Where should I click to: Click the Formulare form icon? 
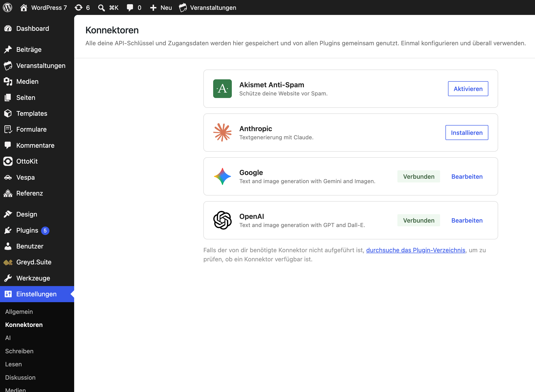point(8,129)
